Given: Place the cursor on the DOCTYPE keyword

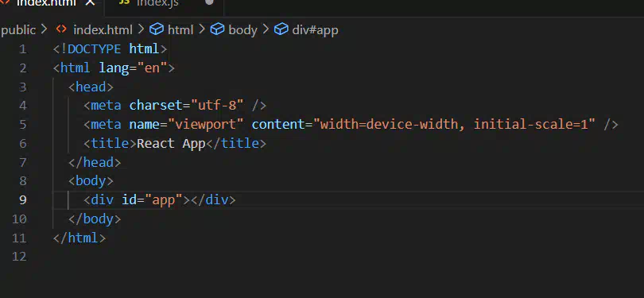Looking at the screenshot, I should coord(94,48).
